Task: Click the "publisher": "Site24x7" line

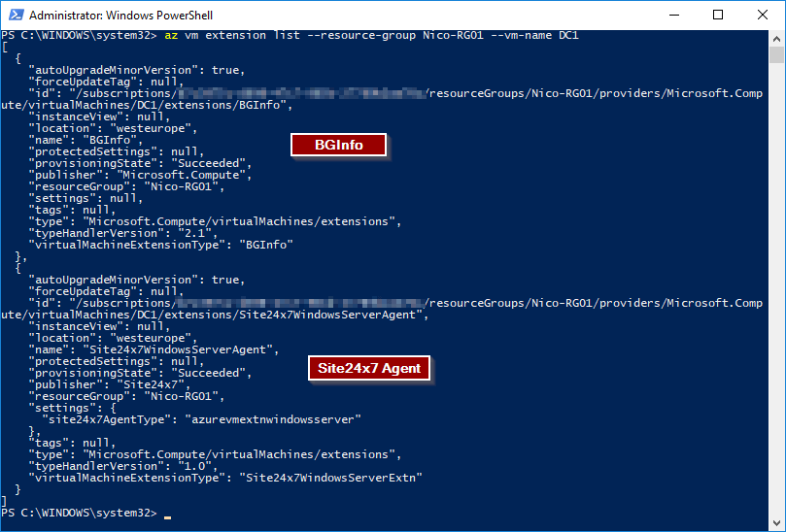Action: (110, 384)
